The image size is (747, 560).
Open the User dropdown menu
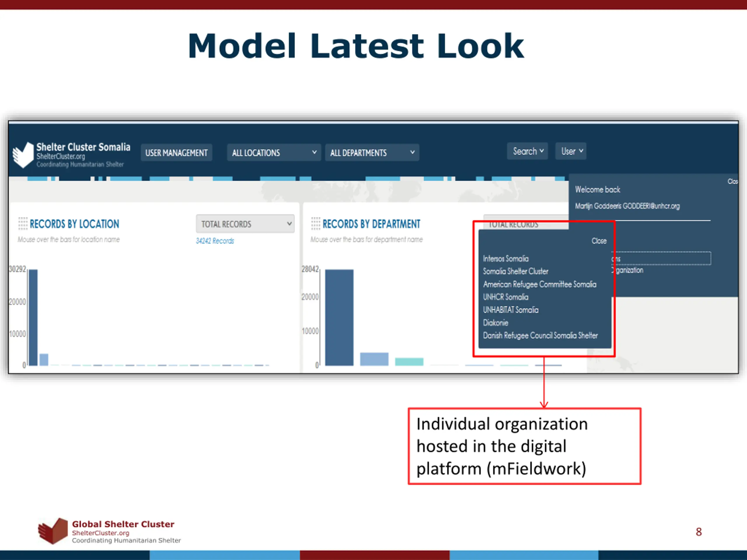[x=571, y=151]
